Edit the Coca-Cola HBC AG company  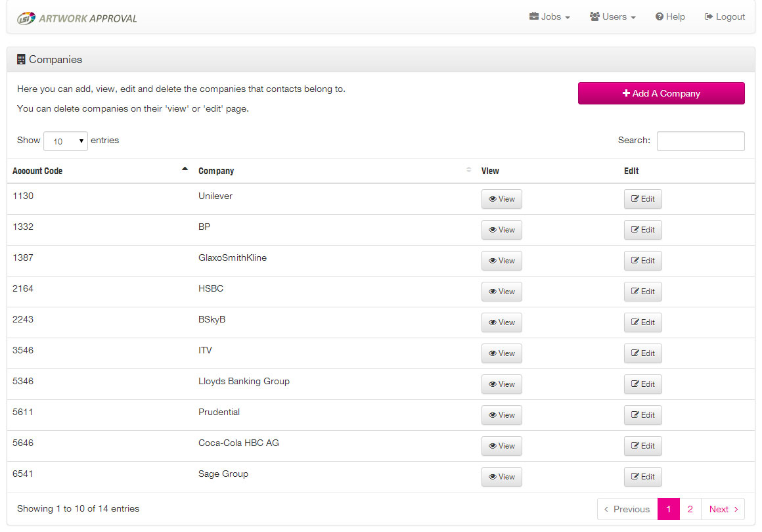[642, 446]
